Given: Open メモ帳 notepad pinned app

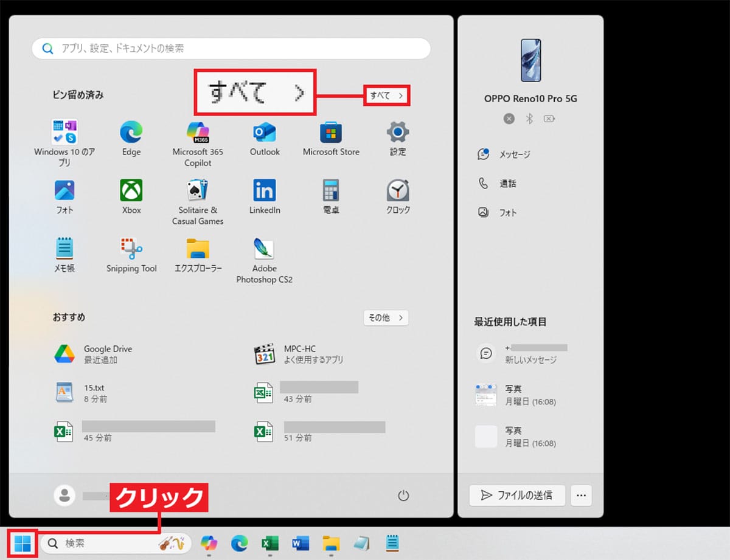Looking at the screenshot, I should click(x=64, y=248).
